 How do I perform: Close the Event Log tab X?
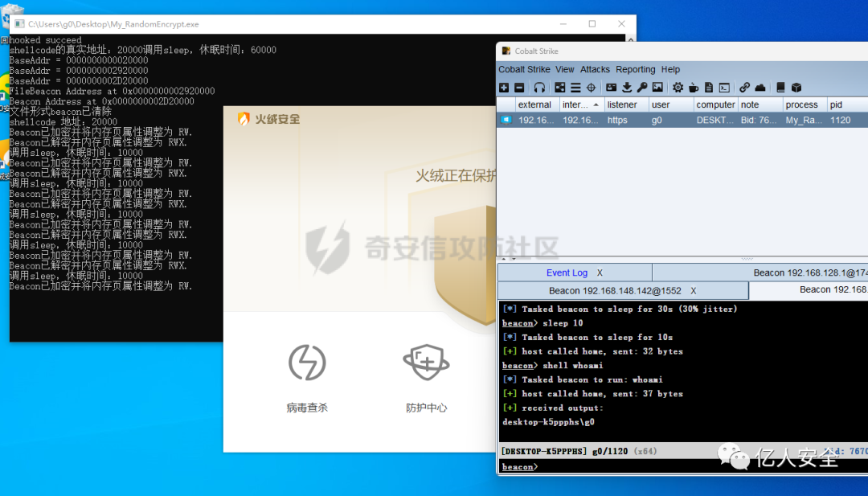pos(600,273)
